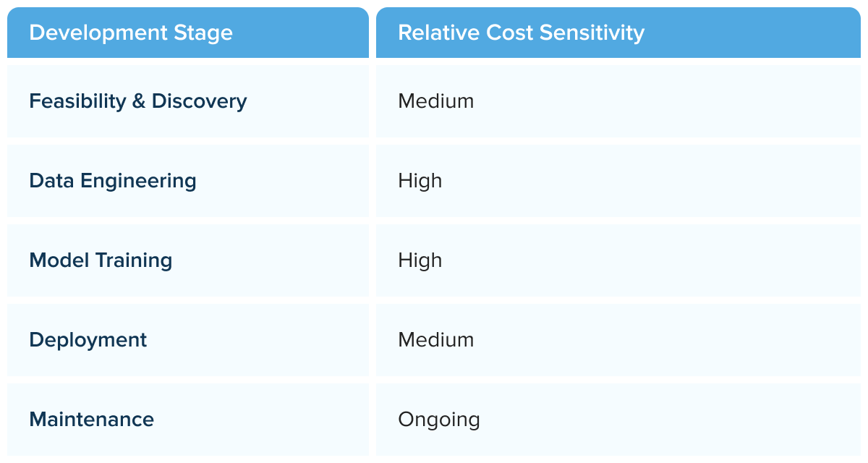Select the Feasibility & Discovery row label
The width and height of the screenshot is (868, 463).
point(137,101)
